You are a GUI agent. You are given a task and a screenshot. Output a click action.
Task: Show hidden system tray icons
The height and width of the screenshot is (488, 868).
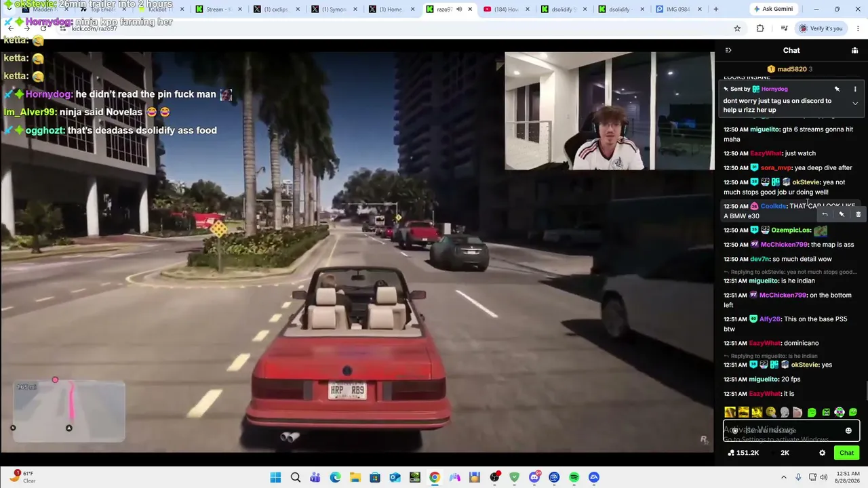(784, 477)
